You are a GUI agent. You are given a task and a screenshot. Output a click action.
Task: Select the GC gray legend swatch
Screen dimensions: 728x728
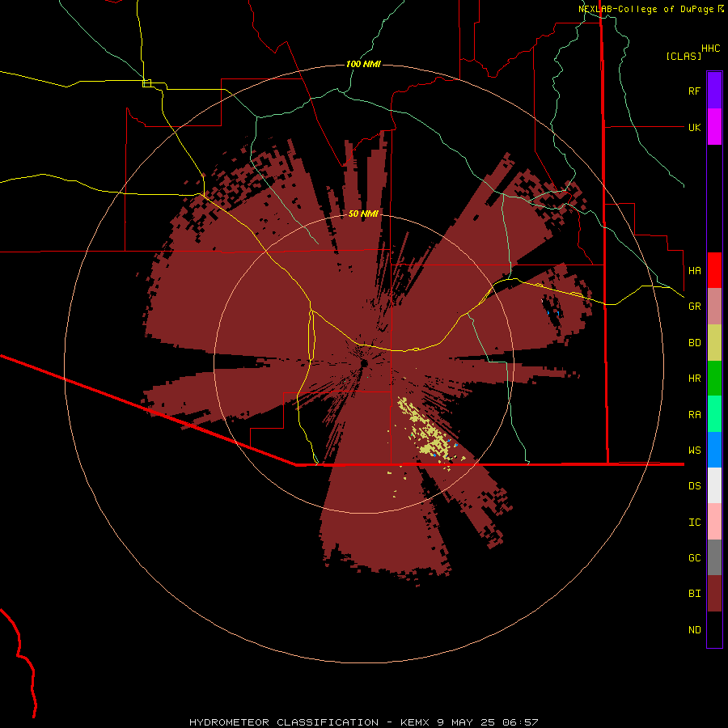point(714,557)
